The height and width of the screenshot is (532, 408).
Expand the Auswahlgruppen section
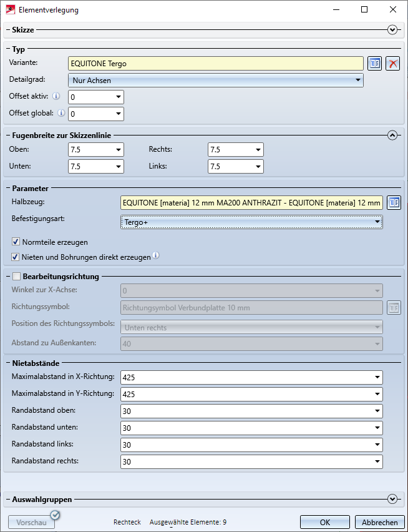pyautogui.click(x=392, y=499)
